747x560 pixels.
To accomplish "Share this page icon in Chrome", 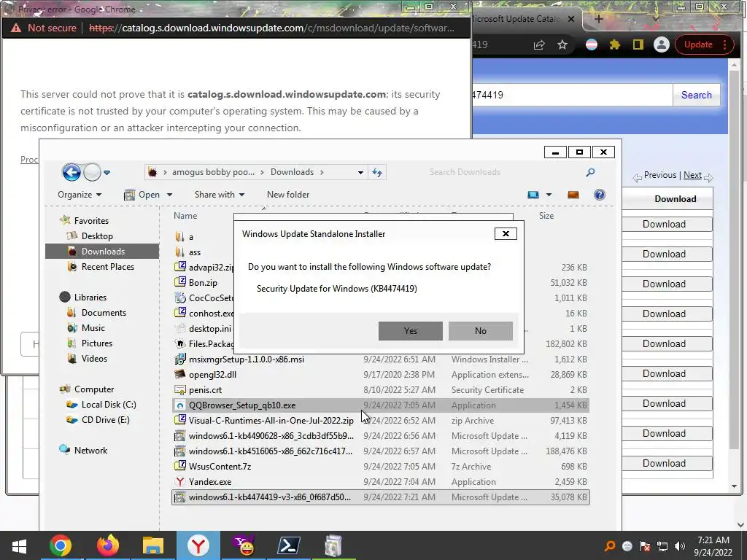I will pos(539,44).
